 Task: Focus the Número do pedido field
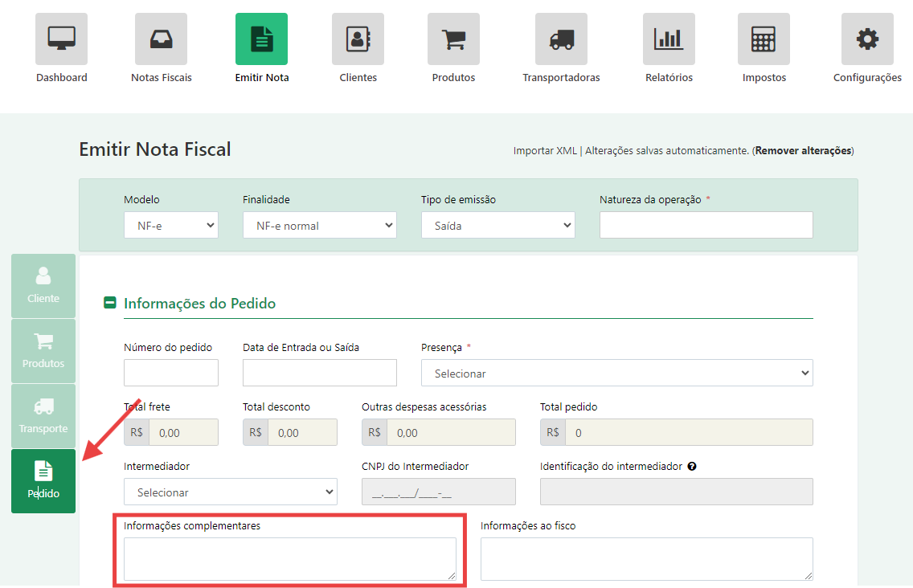tap(171, 373)
